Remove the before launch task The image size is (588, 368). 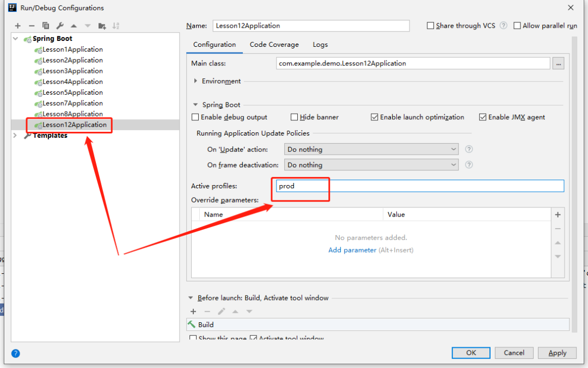tap(207, 311)
